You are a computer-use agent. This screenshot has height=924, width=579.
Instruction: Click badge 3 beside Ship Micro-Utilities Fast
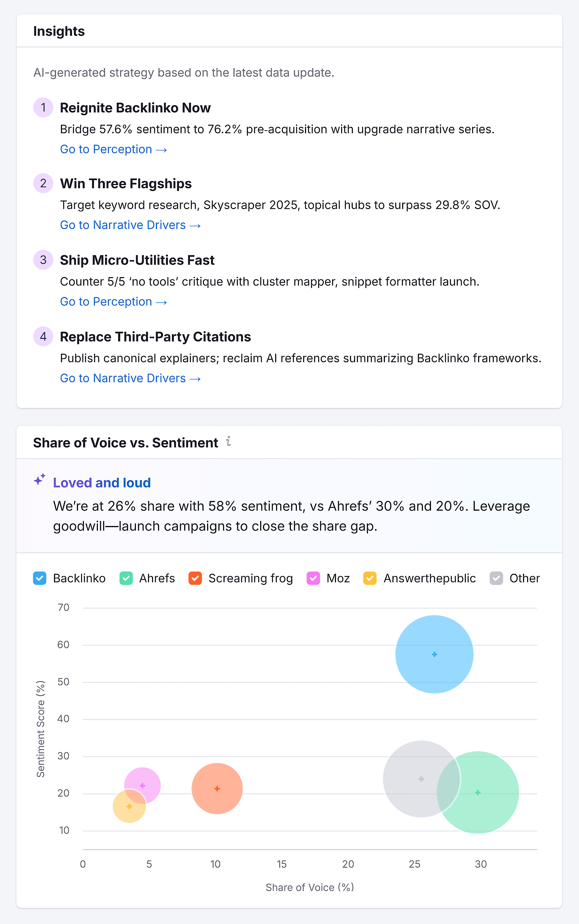(43, 260)
